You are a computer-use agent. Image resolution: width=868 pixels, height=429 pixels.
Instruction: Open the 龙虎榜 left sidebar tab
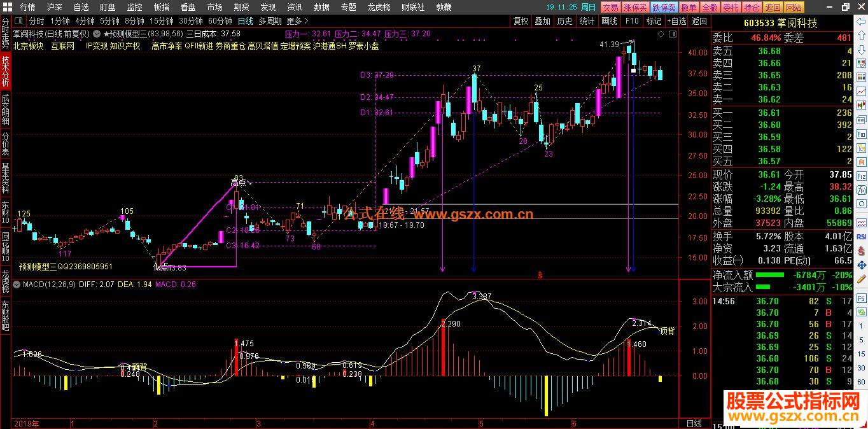(x=5, y=281)
